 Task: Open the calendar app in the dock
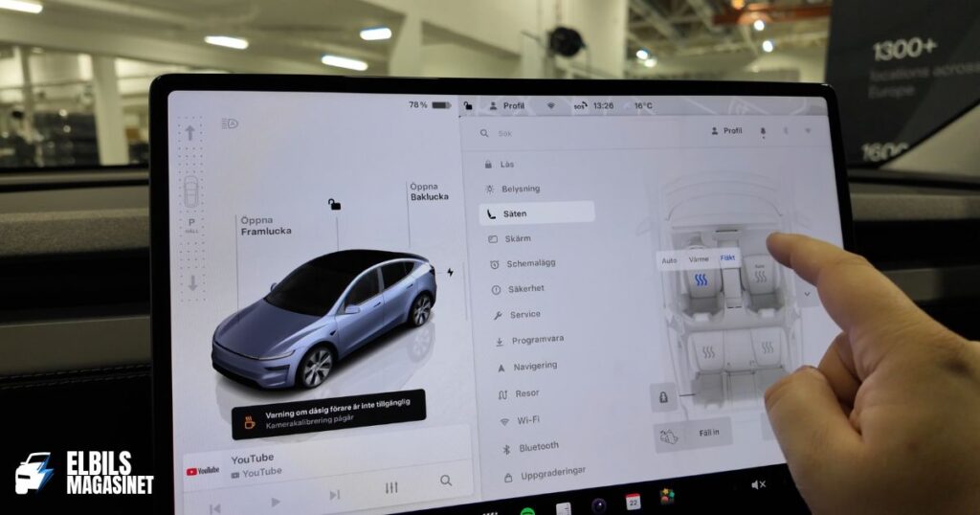(x=633, y=502)
